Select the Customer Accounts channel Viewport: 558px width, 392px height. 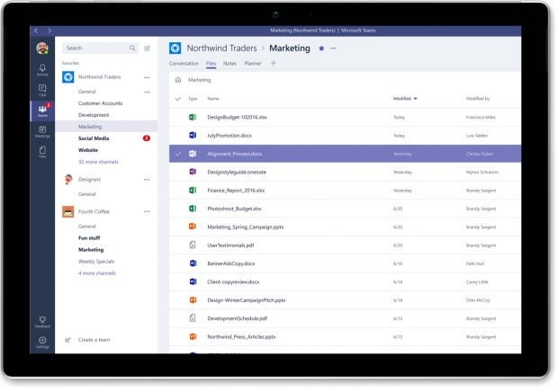tap(101, 103)
